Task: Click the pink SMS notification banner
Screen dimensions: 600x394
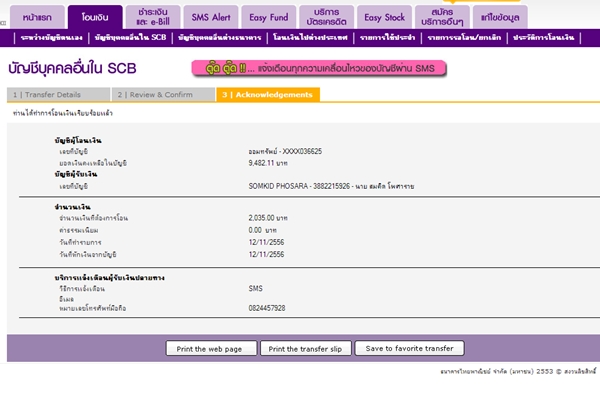Action: click(319, 68)
